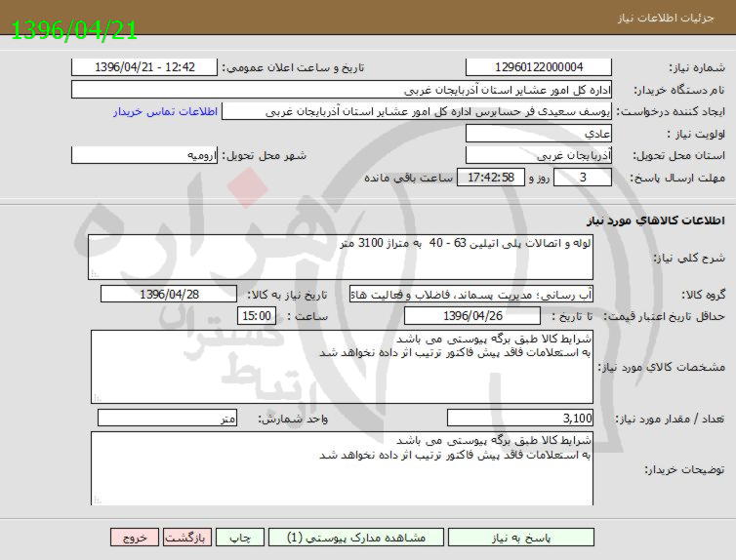
Task: Click the استان محل تحویل field
Action: click(539, 155)
